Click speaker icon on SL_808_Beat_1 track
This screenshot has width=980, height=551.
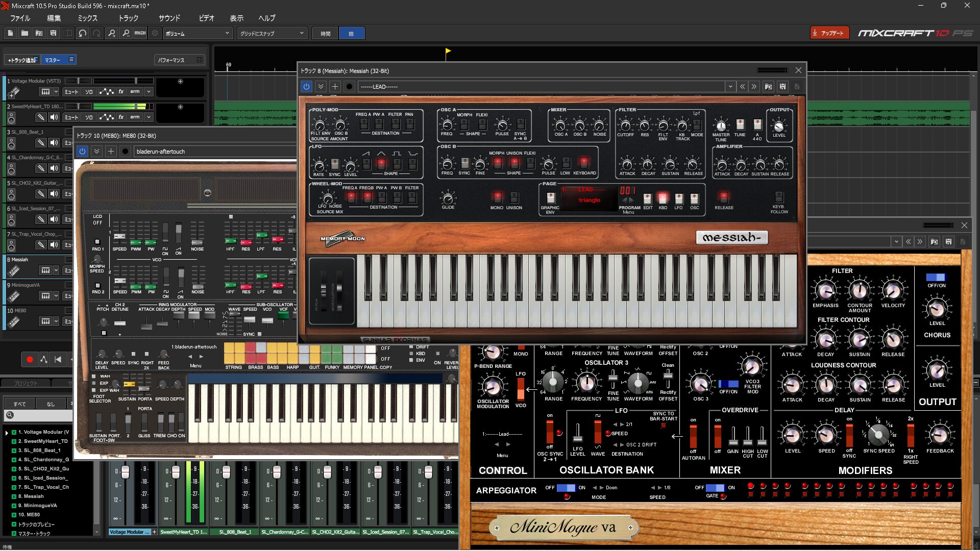coord(54,143)
